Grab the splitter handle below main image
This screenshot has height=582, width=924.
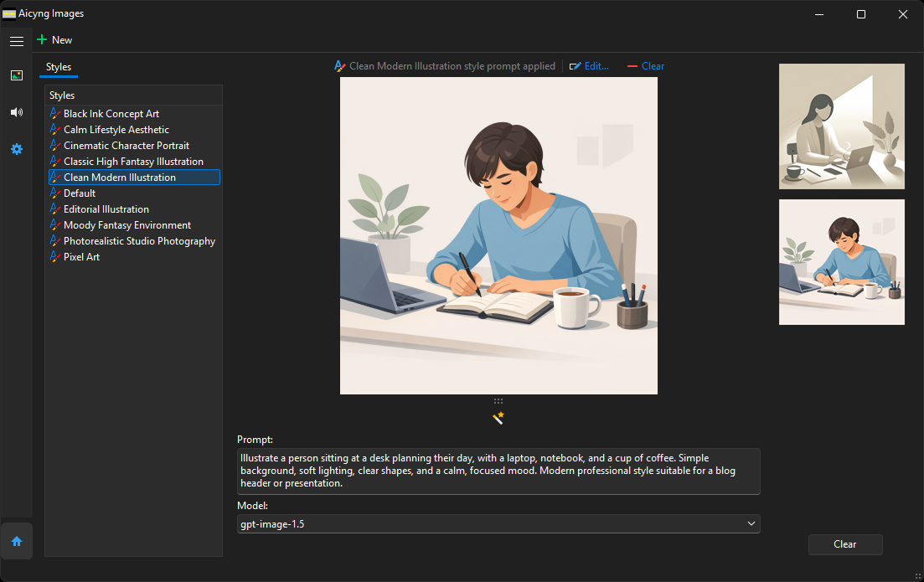click(x=498, y=401)
